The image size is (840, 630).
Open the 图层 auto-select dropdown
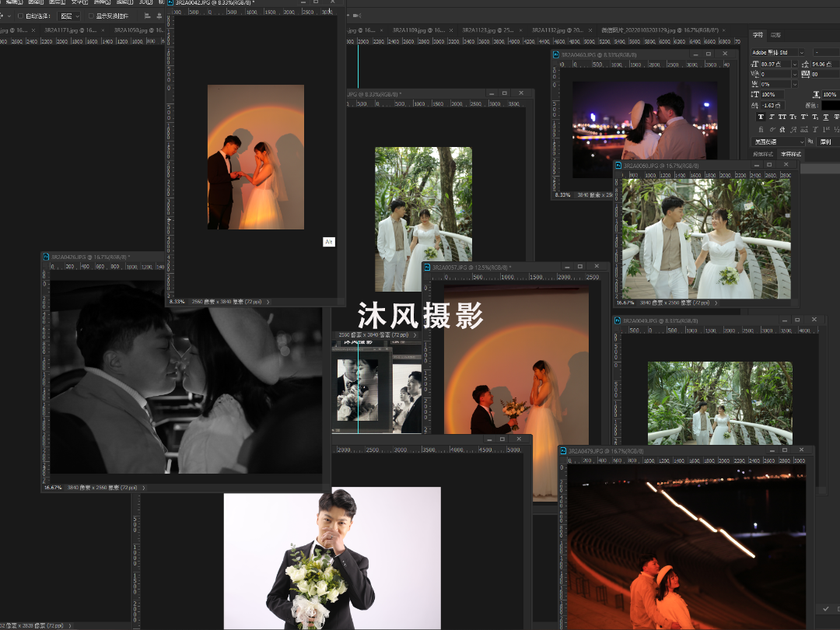(70, 16)
